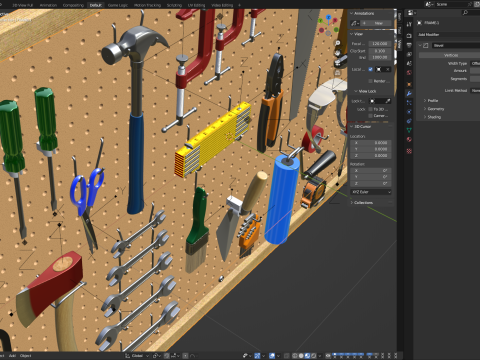Switch to the Video Editing workspace tab
The image size is (480, 360).
[x=222, y=5]
